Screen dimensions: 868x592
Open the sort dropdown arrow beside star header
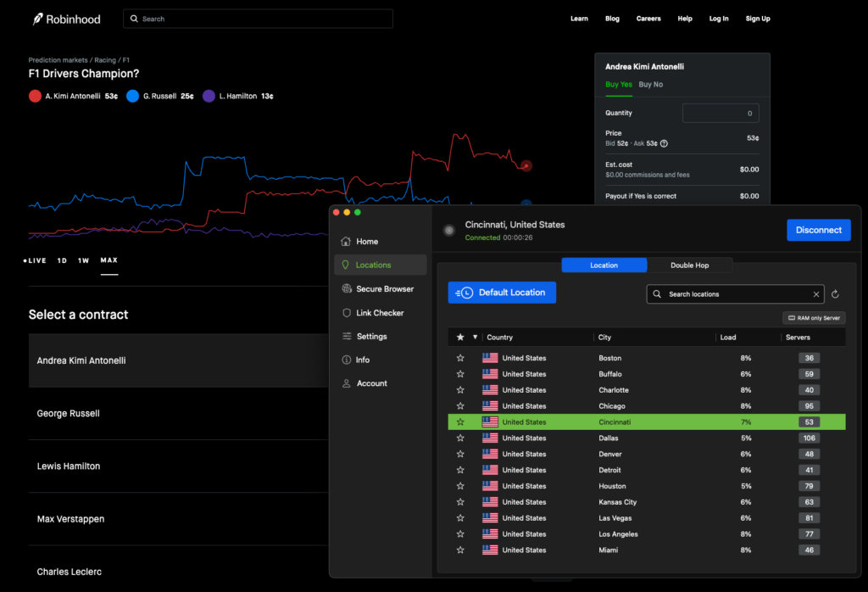tap(475, 338)
